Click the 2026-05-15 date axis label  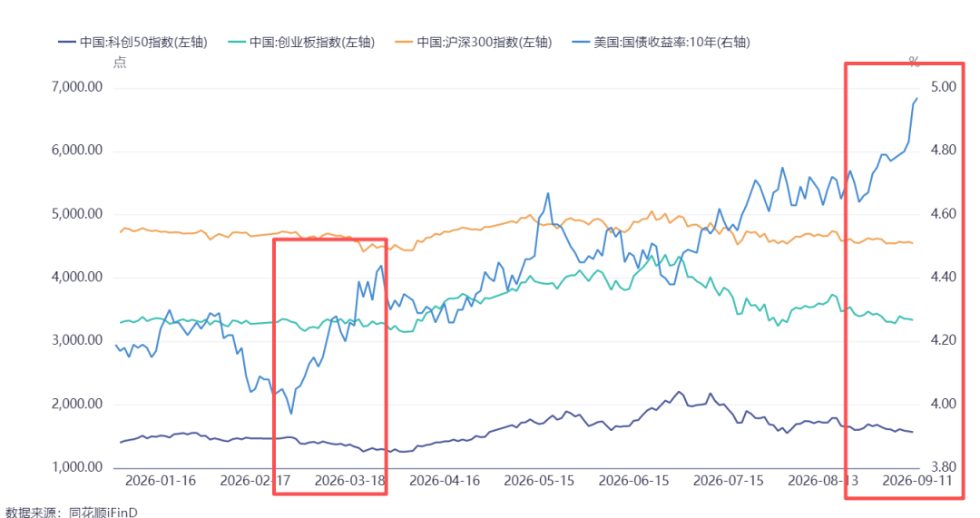tap(539, 481)
